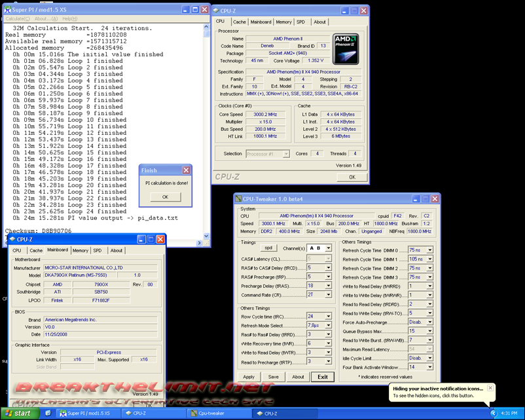This screenshot has height=420, width=525.
Task: Open Write to Read Delay (tWTR) dropdown
Action: 329,353
